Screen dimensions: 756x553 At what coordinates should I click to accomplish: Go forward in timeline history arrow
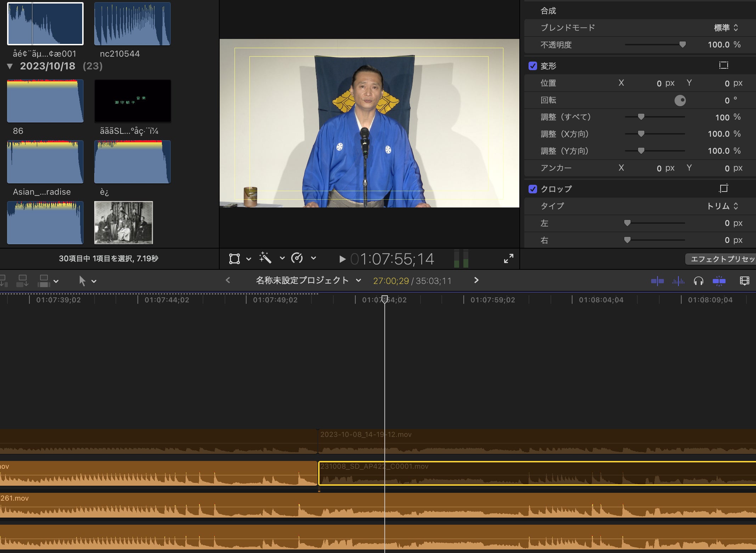pyautogui.click(x=476, y=280)
